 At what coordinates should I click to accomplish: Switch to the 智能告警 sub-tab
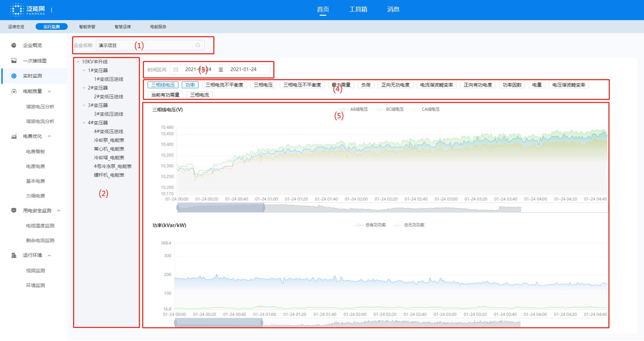pyautogui.click(x=87, y=26)
